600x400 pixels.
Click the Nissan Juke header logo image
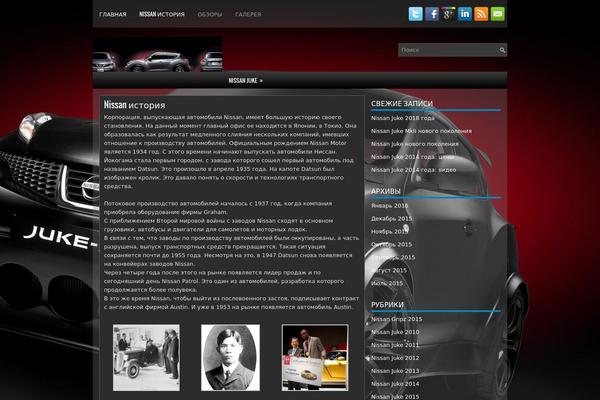pos(158,54)
